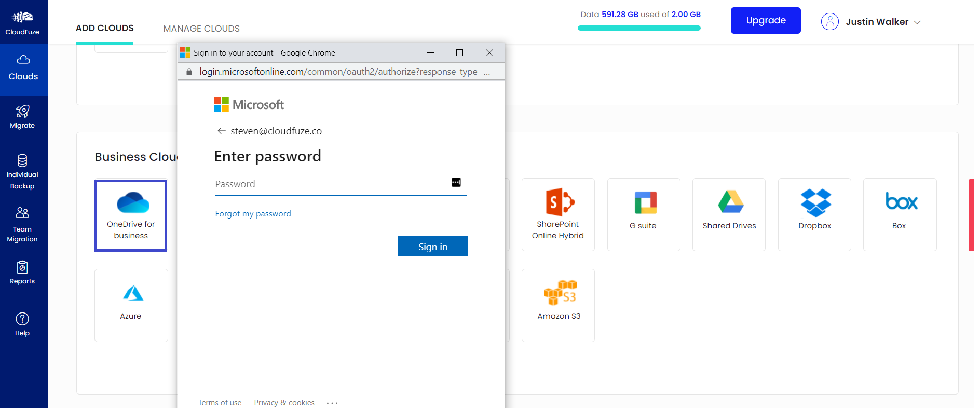Open the Terms of use link
This screenshot has height=408, width=980.
(x=220, y=403)
